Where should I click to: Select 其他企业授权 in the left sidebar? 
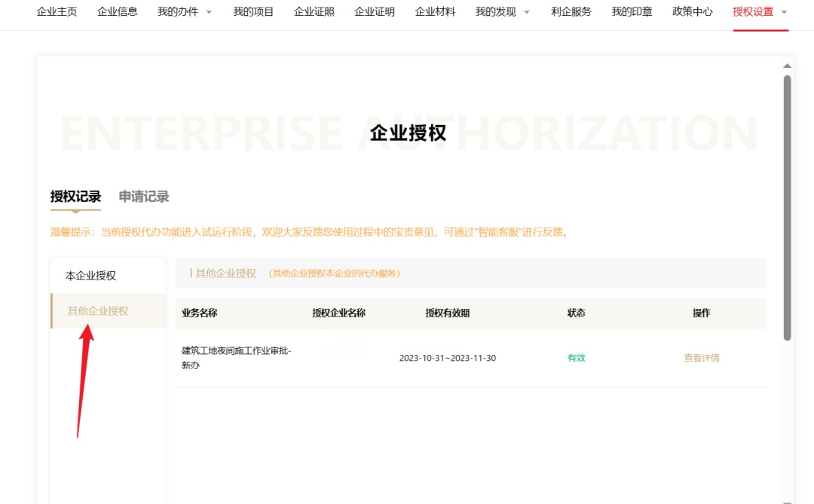coord(98,311)
